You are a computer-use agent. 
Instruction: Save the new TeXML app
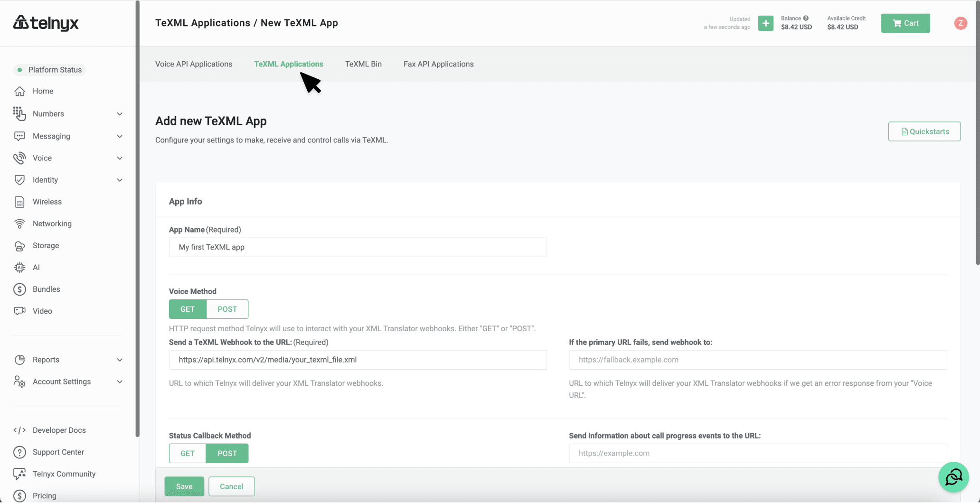tap(184, 486)
